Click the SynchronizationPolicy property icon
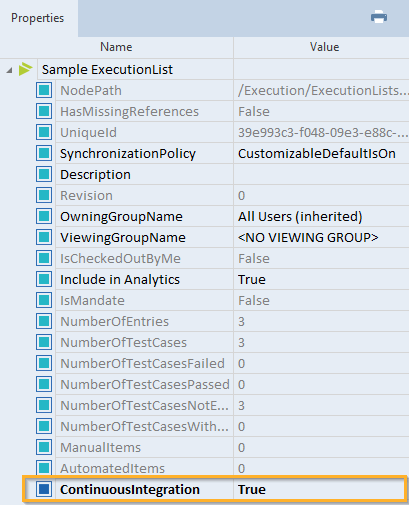 (x=44, y=153)
